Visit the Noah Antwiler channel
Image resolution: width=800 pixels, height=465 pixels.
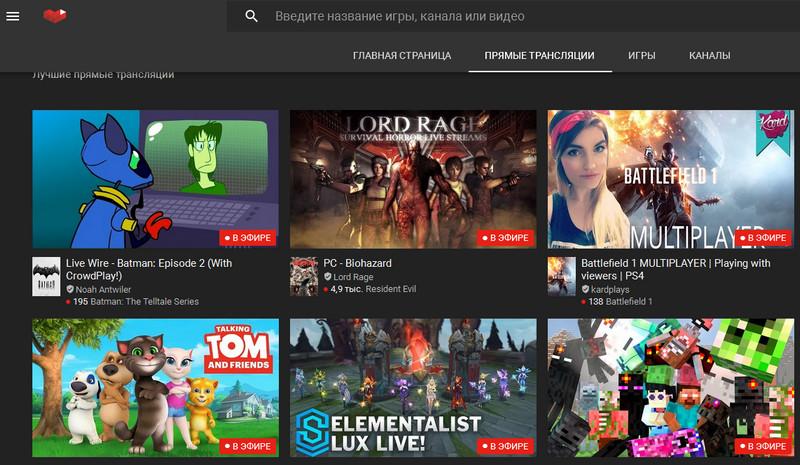[x=104, y=289]
